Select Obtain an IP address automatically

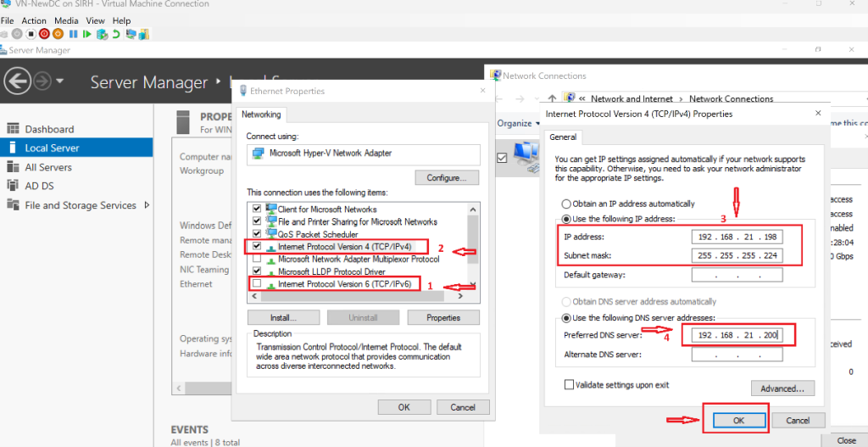[x=566, y=204]
